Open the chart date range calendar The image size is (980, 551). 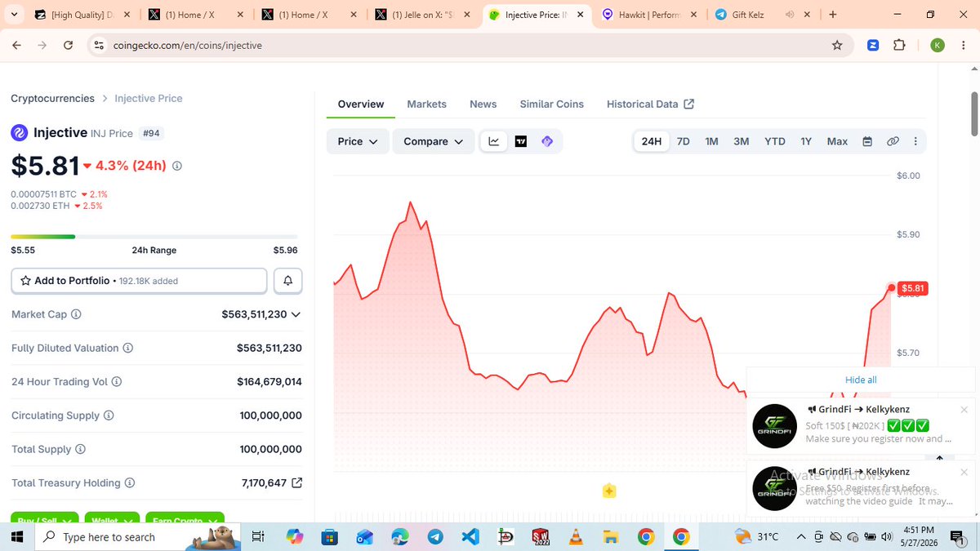(867, 141)
